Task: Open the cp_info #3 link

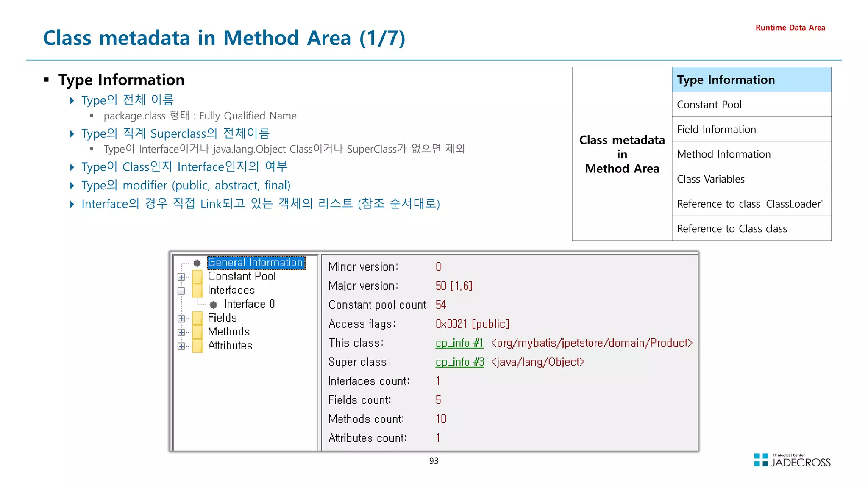Action: point(459,362)
